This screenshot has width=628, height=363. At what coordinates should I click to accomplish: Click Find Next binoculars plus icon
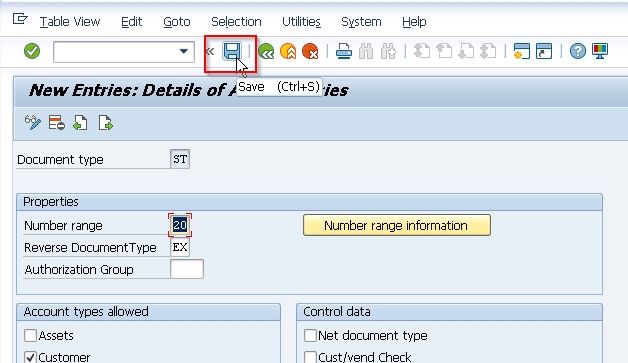click(388, 52)
